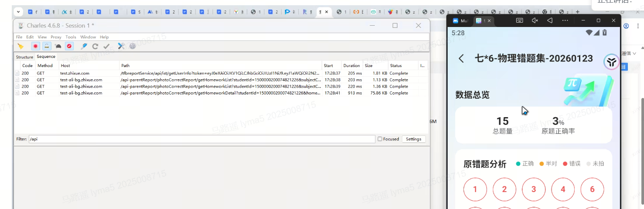Select the Sequence tab

(46, 57)
